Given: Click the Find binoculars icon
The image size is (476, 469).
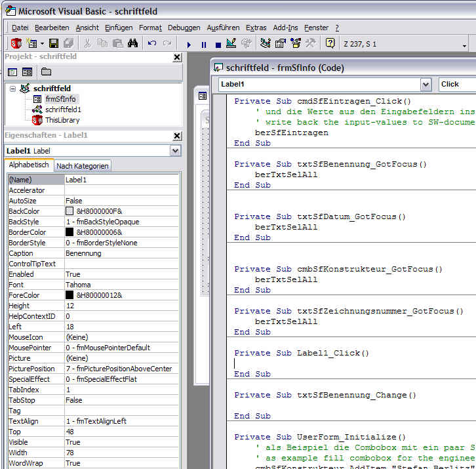Looking at the screenshot, I should coord(133,44).
